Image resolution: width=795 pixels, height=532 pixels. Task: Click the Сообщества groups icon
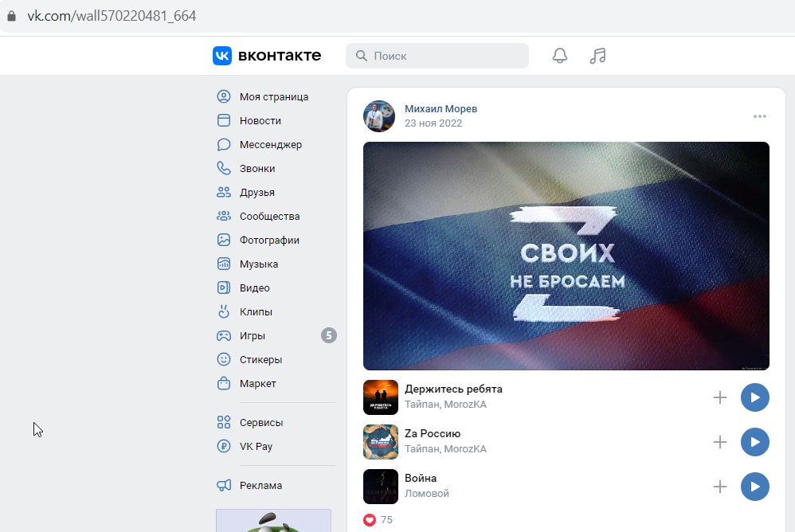pyautogui.click(x=224, y=216)
